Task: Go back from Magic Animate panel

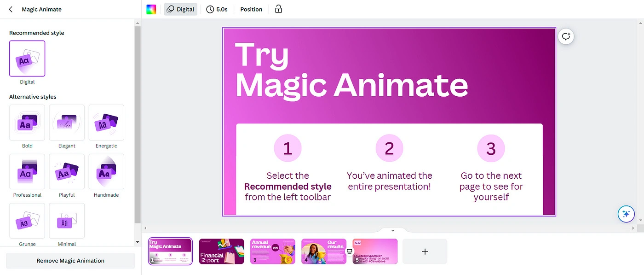Action: tap(11, 9)
